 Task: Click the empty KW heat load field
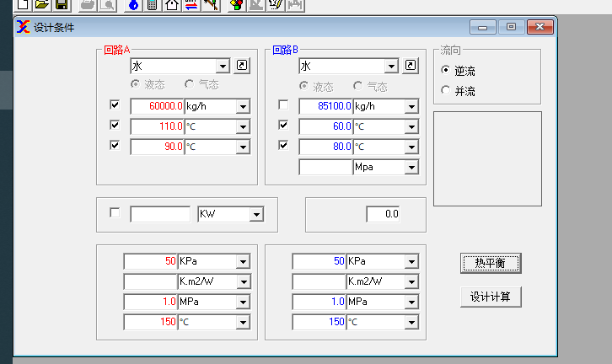[x=160, y=214]
